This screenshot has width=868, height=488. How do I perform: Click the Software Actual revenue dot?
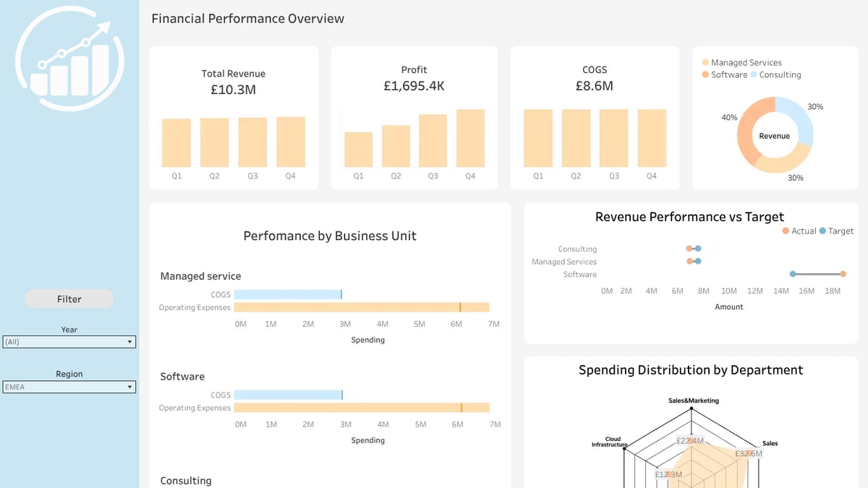click(843, 274)
